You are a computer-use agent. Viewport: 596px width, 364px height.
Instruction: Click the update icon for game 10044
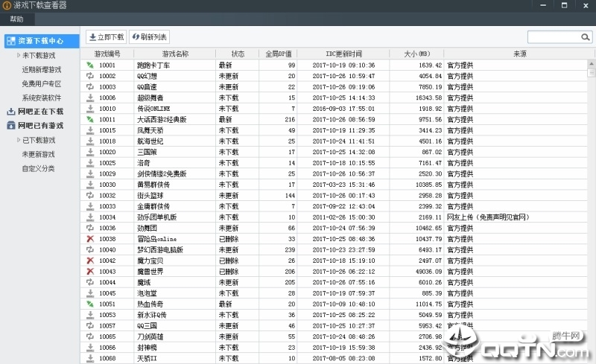(x=89, y=282)
